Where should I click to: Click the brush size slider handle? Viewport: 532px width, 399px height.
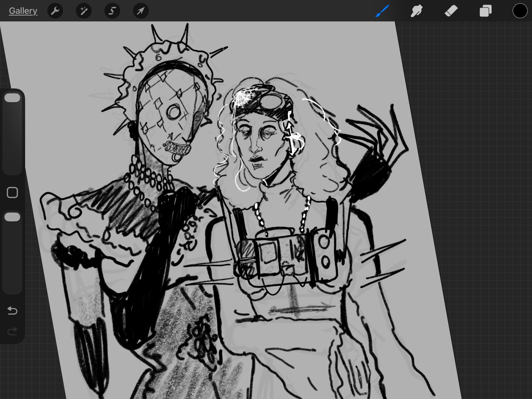click(12, 98)
